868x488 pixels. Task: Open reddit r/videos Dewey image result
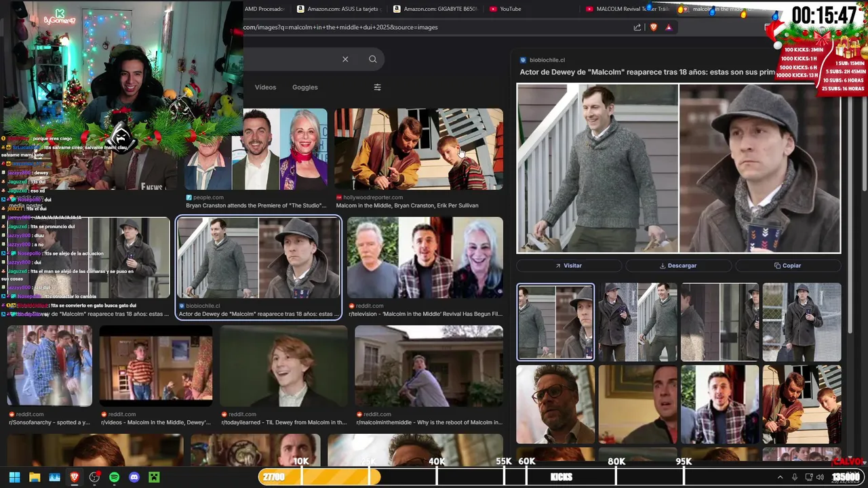(156, 366)
